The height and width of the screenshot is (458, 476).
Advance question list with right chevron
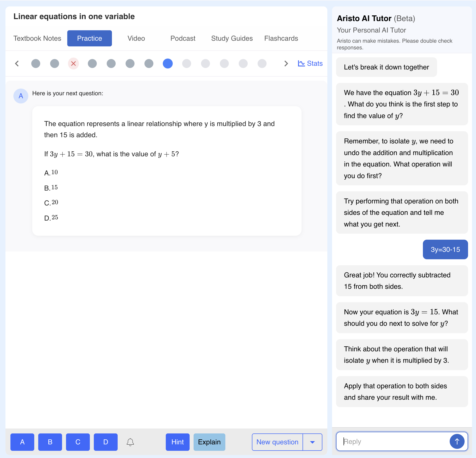pyautogui.click(x=286, y=64)
